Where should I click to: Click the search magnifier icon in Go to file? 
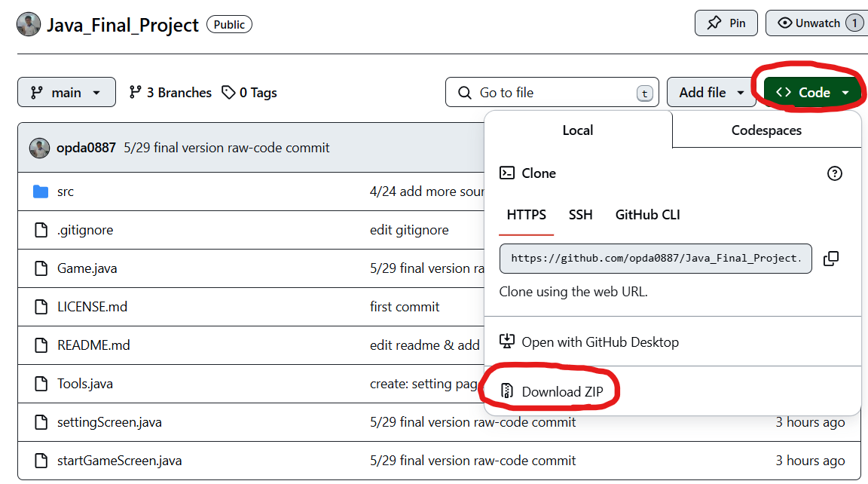(x=464, y=93)
